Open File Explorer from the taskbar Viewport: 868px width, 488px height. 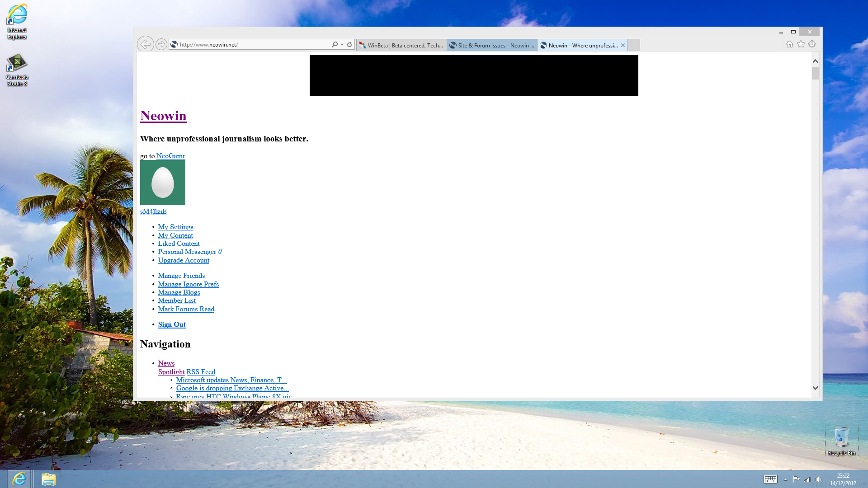tap(48, 479)
